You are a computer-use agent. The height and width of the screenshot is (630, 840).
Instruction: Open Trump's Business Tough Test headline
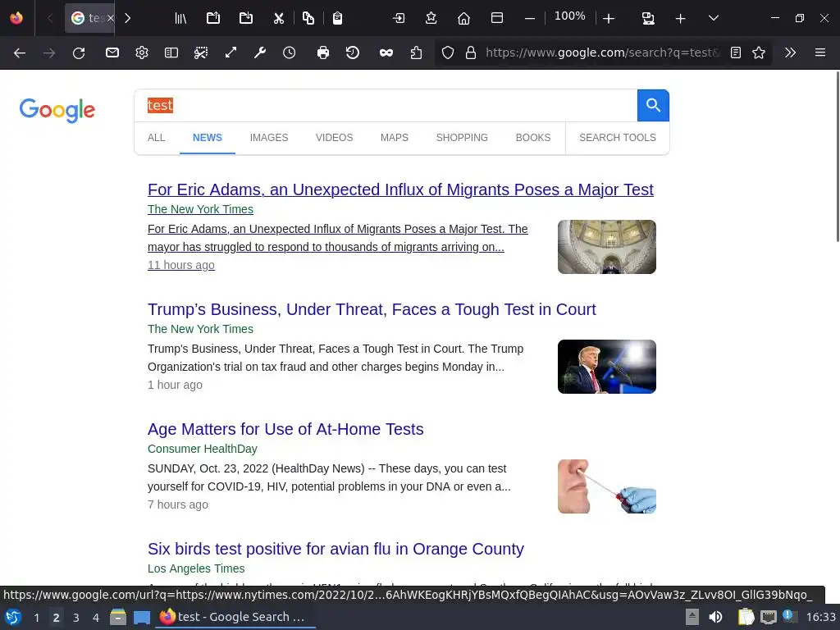[x=372, y=309]
